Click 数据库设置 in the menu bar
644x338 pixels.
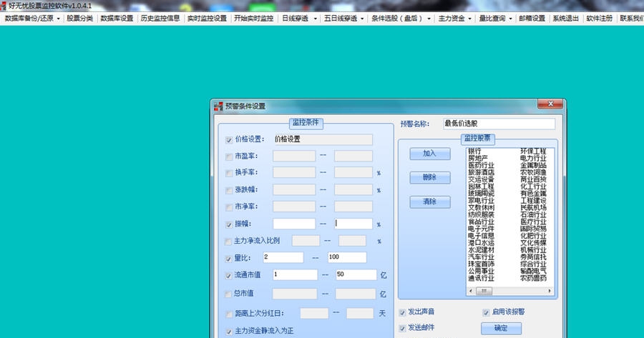click(x=117, y=19)
